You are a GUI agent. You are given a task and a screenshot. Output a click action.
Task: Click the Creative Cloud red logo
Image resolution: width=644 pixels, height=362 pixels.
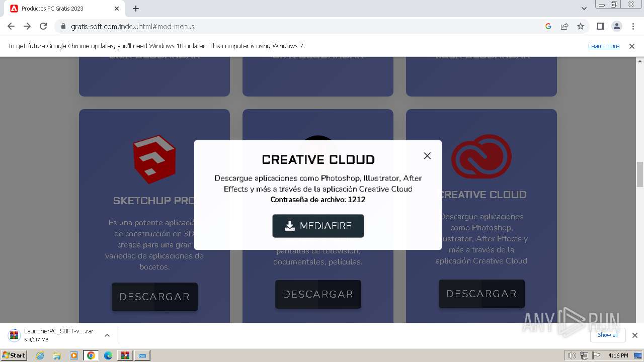[x=481, y=157]
